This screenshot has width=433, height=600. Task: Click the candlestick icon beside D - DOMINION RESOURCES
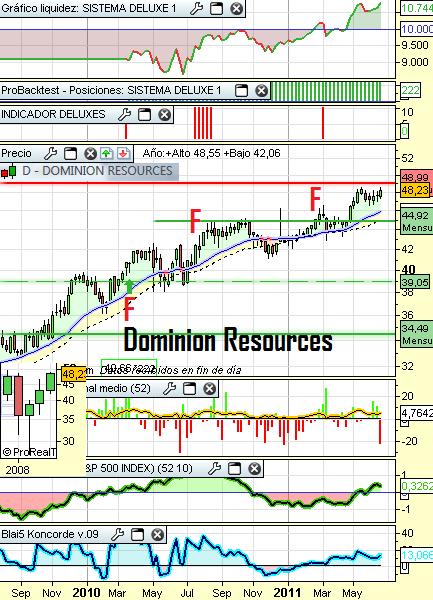tap(9, 172)
